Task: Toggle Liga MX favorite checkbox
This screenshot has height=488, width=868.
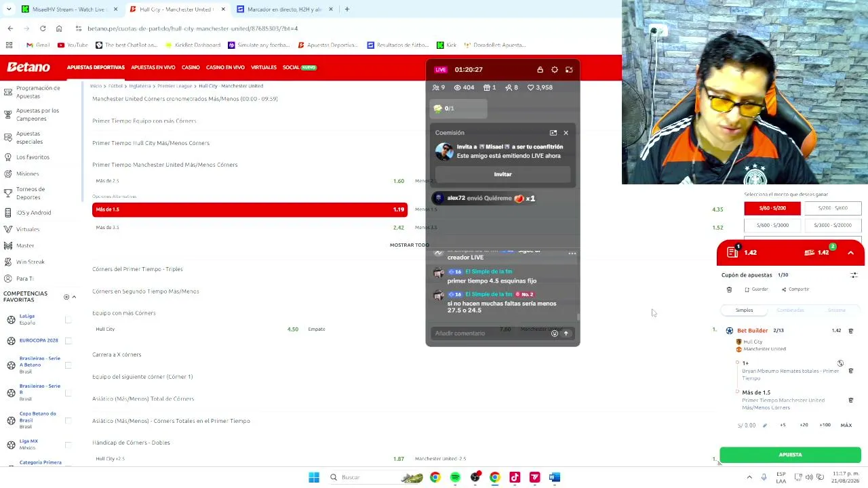Action: tap(68, 445)
